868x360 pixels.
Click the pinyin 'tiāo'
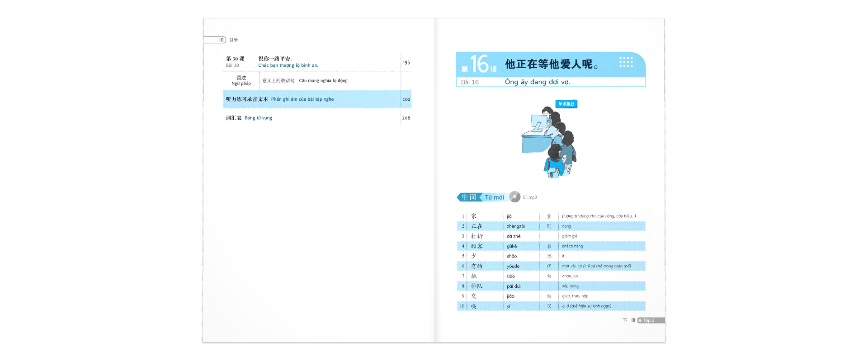coord(511,276)
